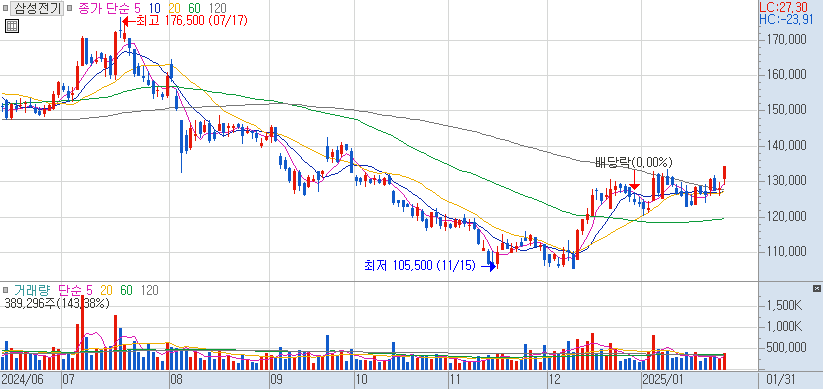Screen dimensions: 823x389
Task: Click the square marker before 거래량
Action: [5, 289]
